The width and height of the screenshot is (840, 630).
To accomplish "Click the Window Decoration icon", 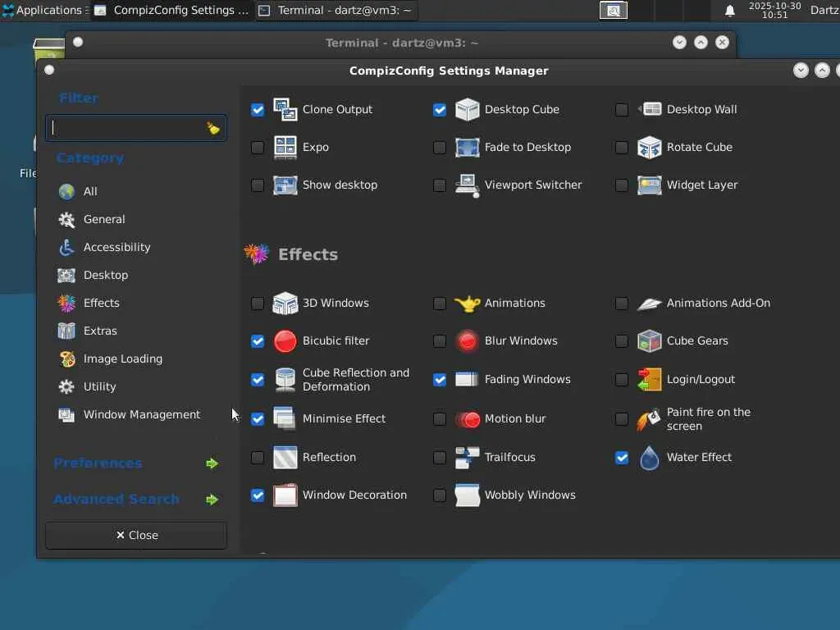I will pos(285,495).
